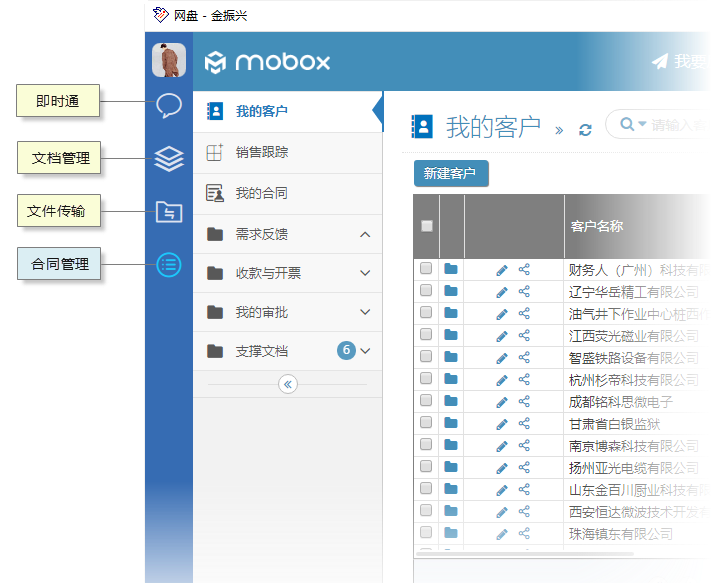Viewport: 719px width, 583px height.
Task: Open the file transfer folder icon
Action: (169, 211)
